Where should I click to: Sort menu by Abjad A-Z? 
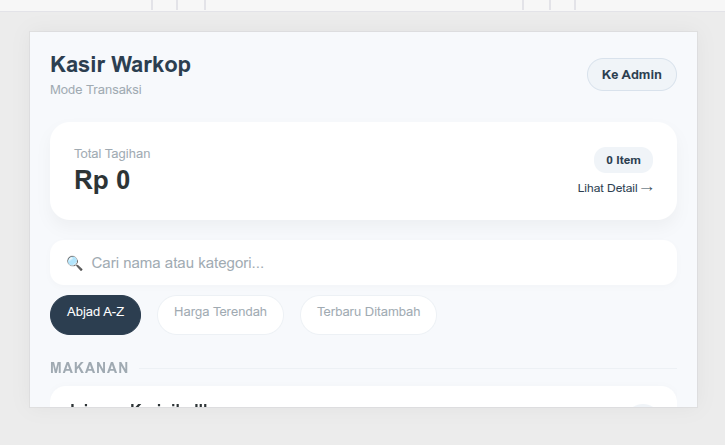(x=95, y=315)
